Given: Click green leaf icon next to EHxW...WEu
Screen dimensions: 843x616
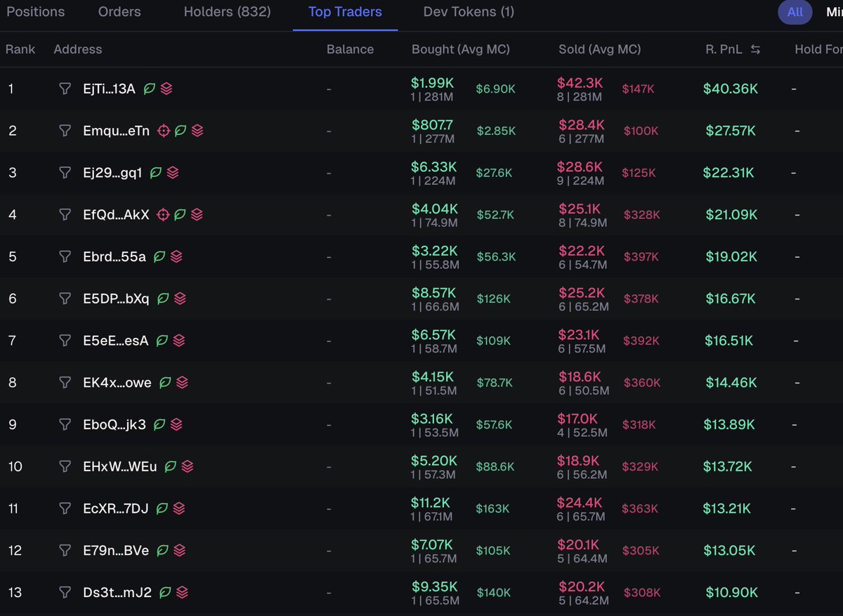Looking at the screenshot, I should [170, 466].
